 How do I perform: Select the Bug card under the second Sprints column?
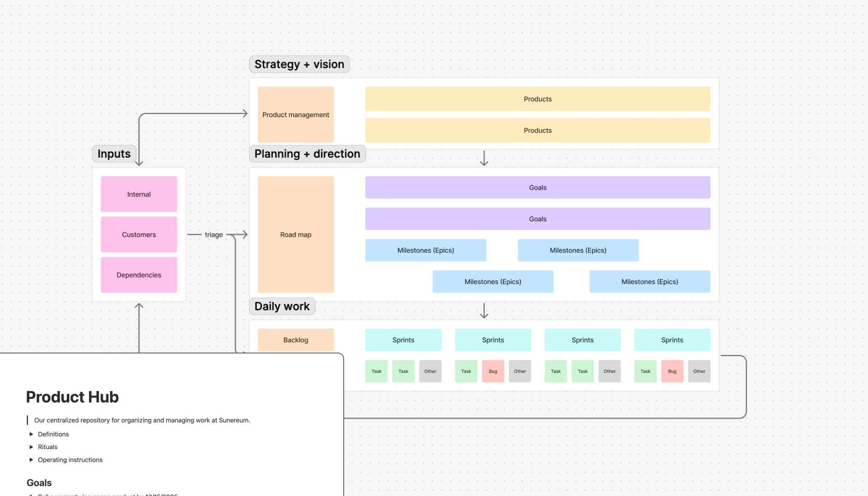click(493, 371)
